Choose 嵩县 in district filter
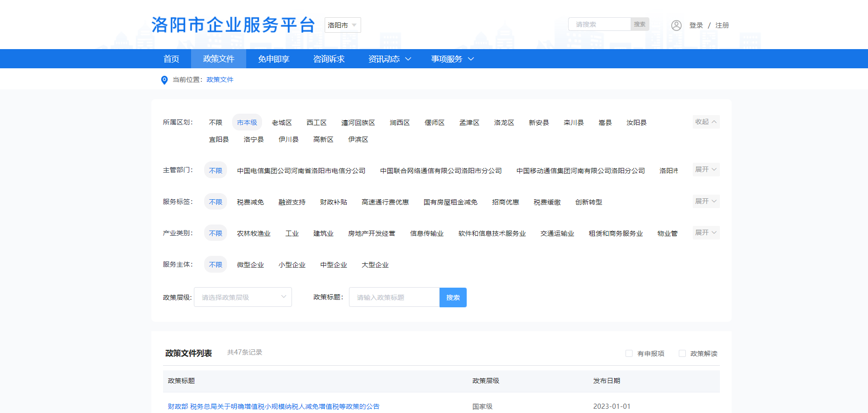868x413 pixels. 605,123
